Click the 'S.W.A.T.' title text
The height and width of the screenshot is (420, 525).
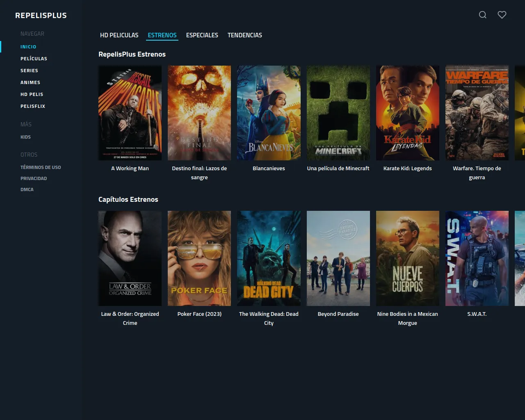[477, 314]
